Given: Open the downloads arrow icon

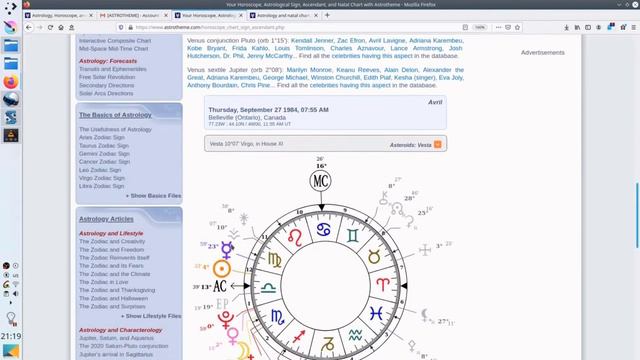Looking at the screenshot, I should [567, 27].
